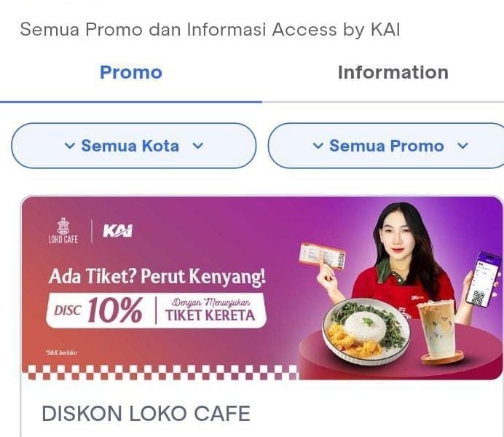Tap the phone showing QR code
504x437 pixels.
pos(484,279)
